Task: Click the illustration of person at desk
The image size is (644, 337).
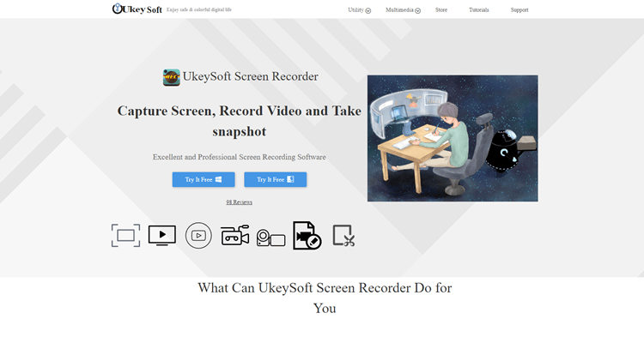Action: (453, 138)
